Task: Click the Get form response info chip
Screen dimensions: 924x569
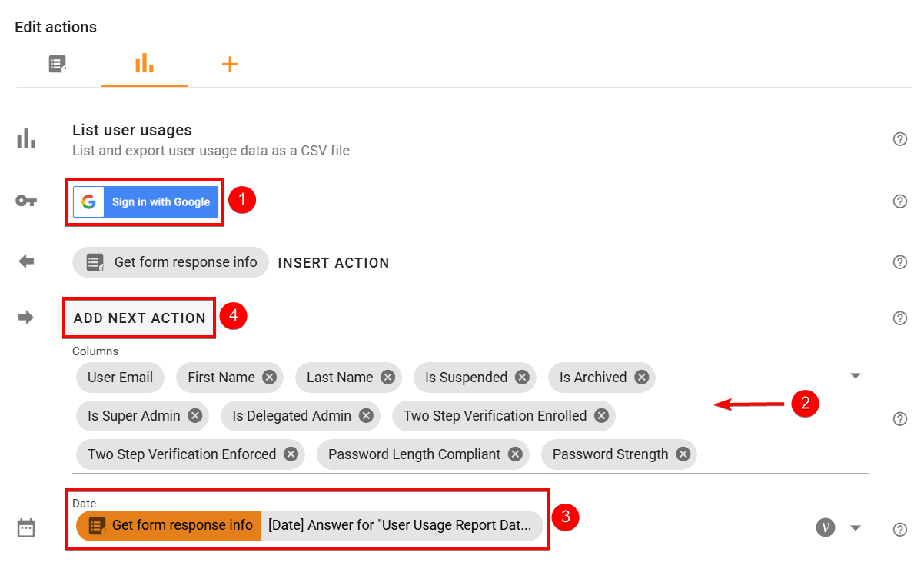Action: coord(170,262)
